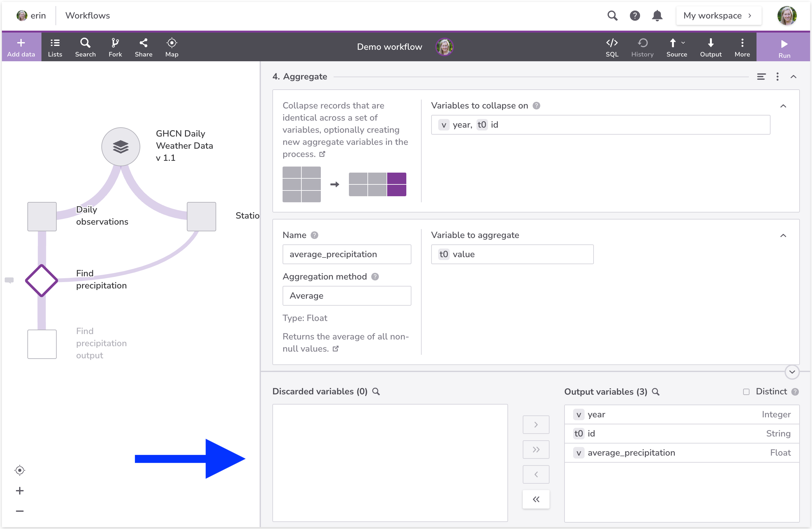Open the Aggregation method dropdown
The height and width of the screenshot is (529, 812).
tap(347, 295)
